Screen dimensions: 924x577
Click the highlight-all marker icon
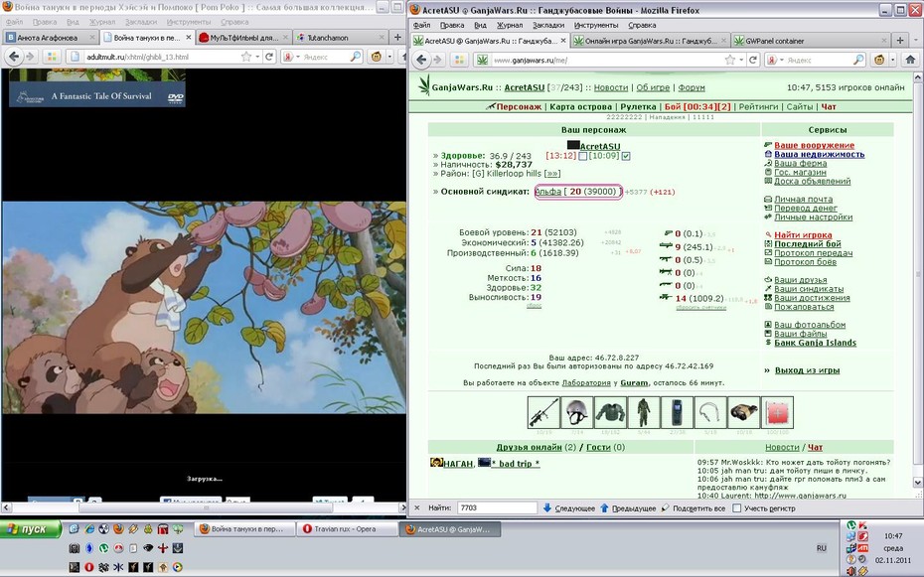tap(666, 507)
